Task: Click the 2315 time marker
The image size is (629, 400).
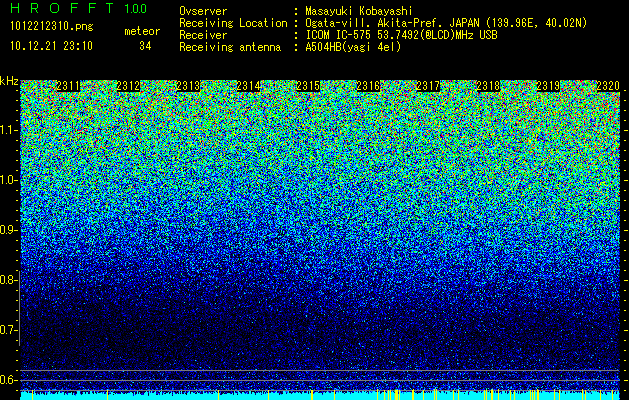Action: 308,86
